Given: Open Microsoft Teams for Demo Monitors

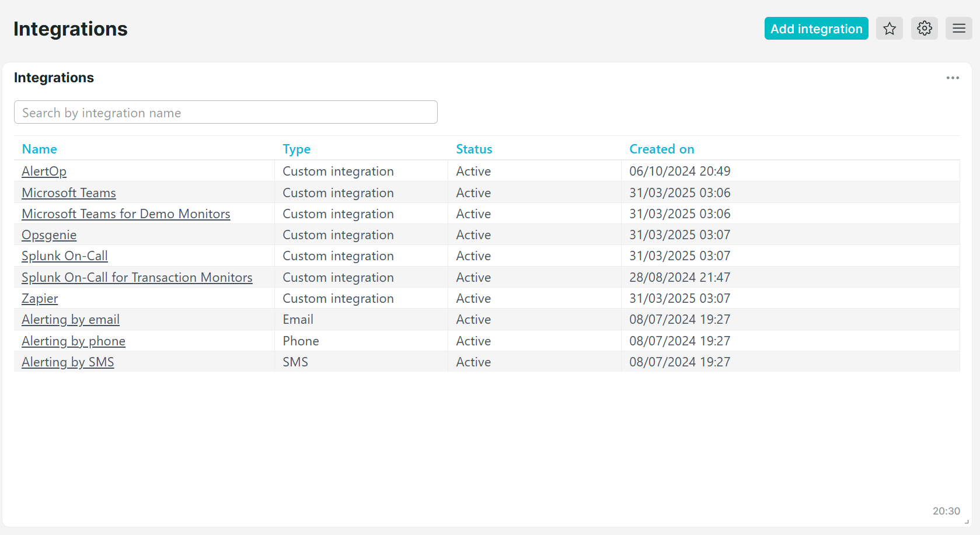Looking at the screenshot, I should (x=125, y=214).
